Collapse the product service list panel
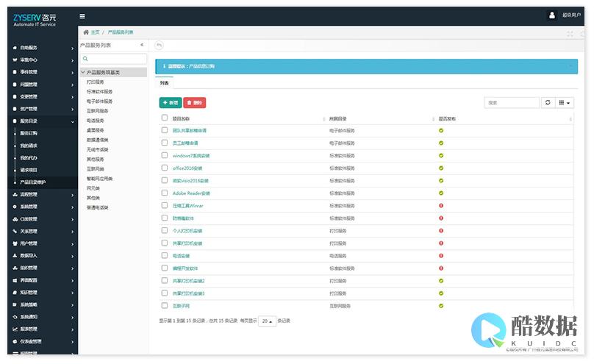This screenshot has height=364, width=594. coord(142,45)
